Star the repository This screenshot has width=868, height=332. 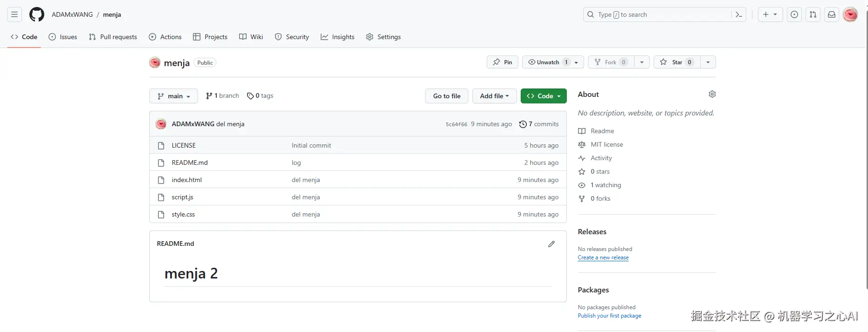tap(677, 62)
